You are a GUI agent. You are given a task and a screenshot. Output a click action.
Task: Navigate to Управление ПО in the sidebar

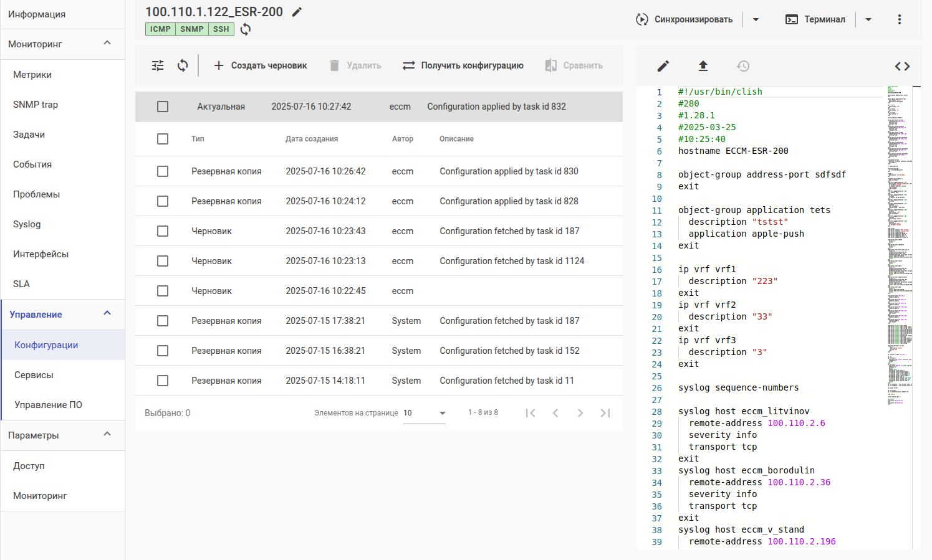(49, 405)
